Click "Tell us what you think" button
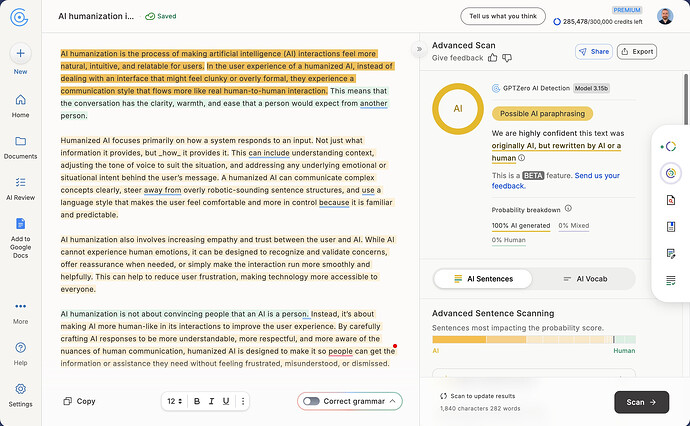The image size is (690, 426). pos(503,16)
